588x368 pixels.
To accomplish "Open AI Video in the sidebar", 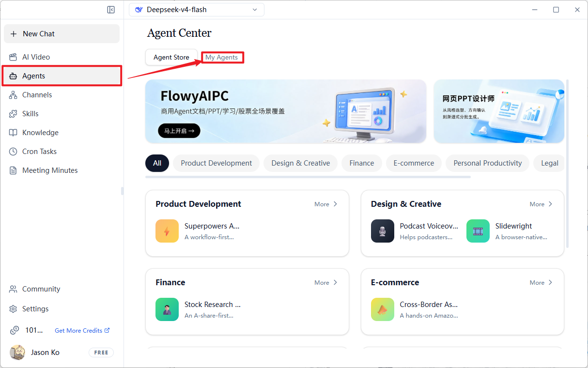I will (62, 57).
